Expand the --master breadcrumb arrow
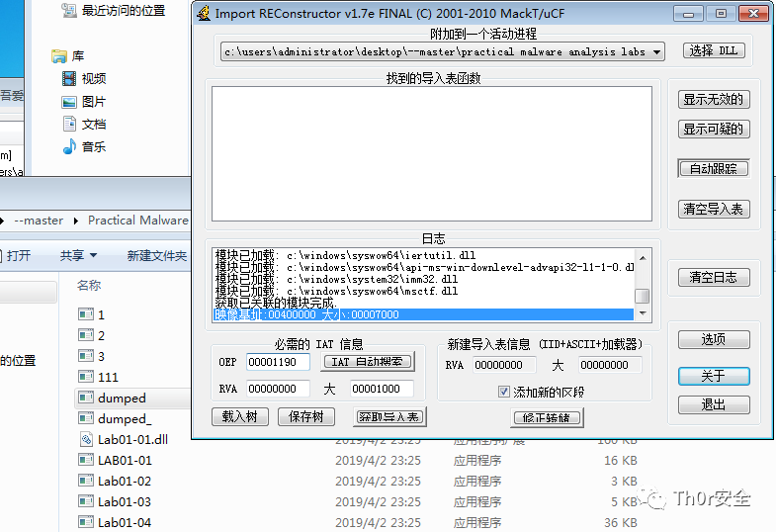 [x=76, y=221]
